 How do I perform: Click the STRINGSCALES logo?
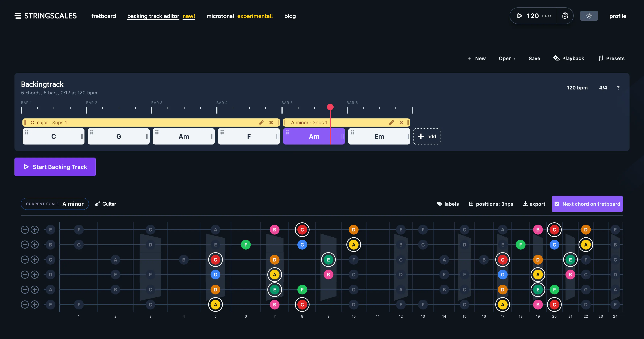pos(50,16)
